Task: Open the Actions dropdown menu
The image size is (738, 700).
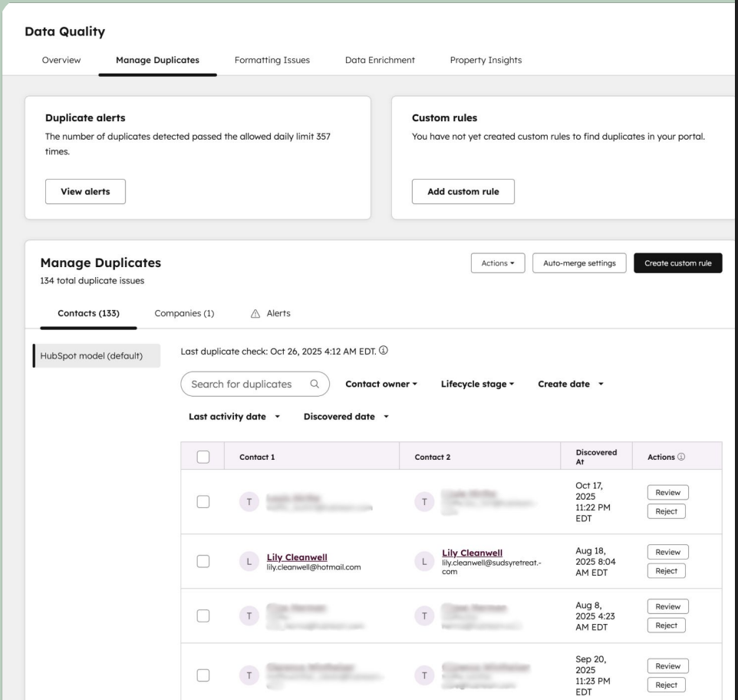Action: (x=498, y=263)
